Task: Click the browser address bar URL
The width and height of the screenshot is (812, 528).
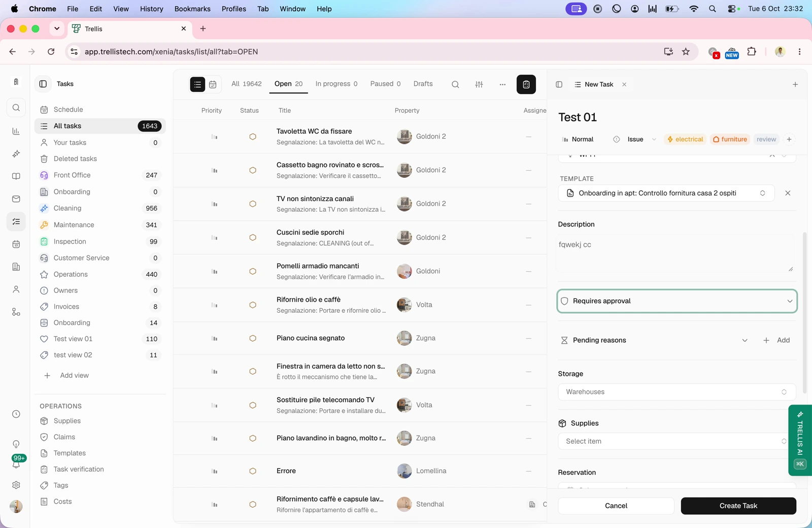Action: click(x=172, y=51)
